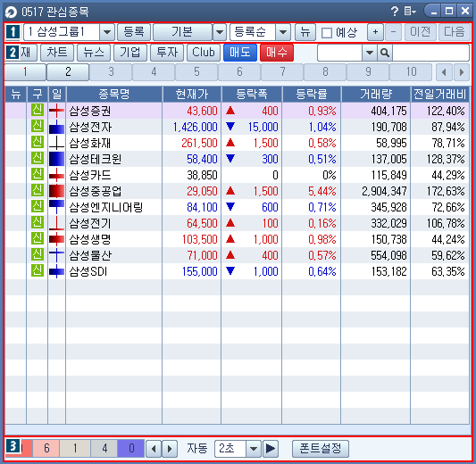Click the refresh logo icon in title bar

click(11, 12)
